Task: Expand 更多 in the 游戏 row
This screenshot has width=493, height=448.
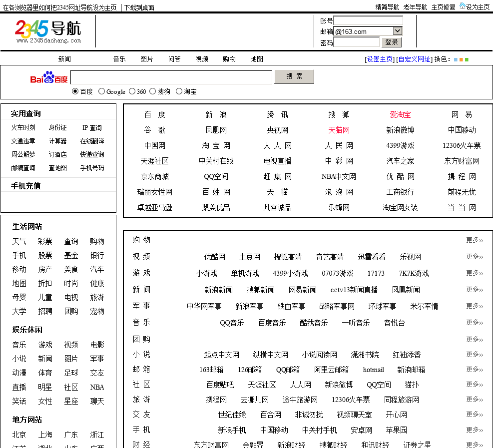Action: point(475,273)
